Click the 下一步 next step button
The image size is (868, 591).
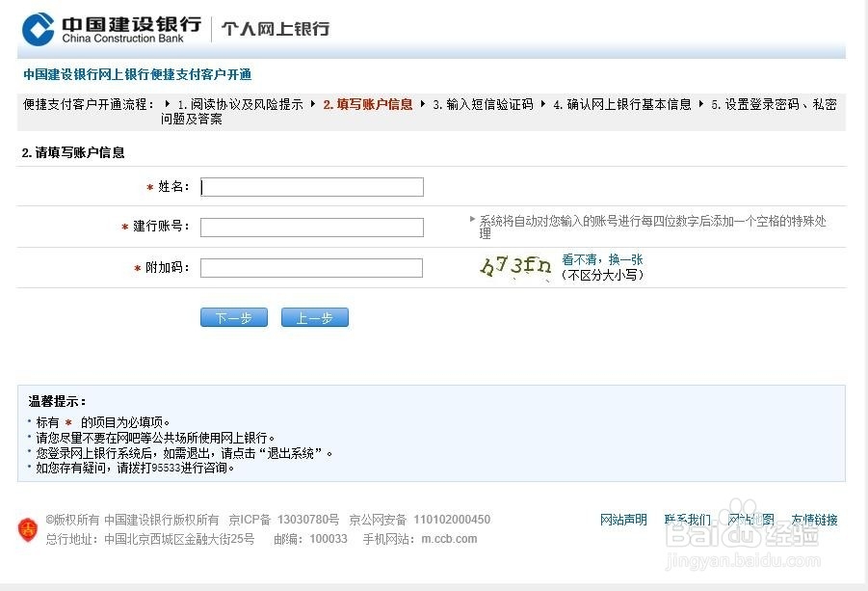point(233,317)
